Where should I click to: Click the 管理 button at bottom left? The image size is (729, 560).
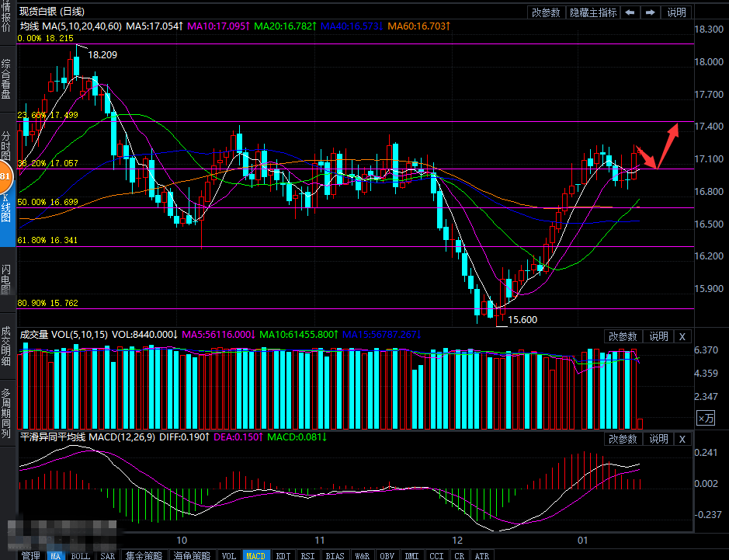[30, 555]
